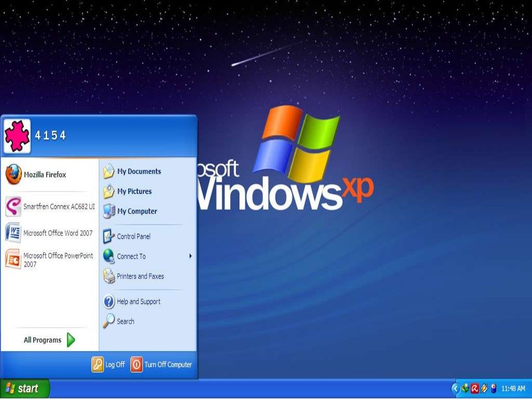Viewport: 532px width, 399px height.
Task: Click the battery power tray icon
Action: click(x=494, y=388)
